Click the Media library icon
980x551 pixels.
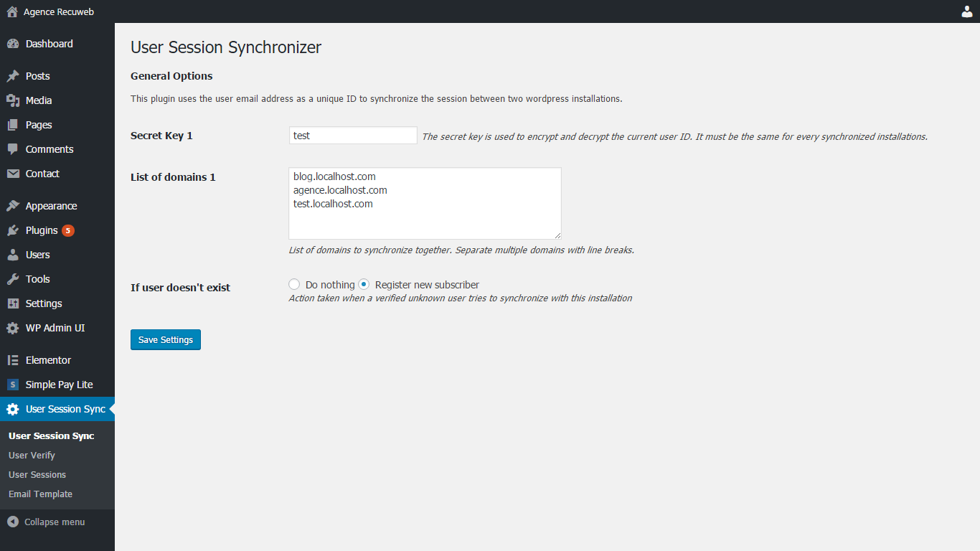tap(12, 100)
